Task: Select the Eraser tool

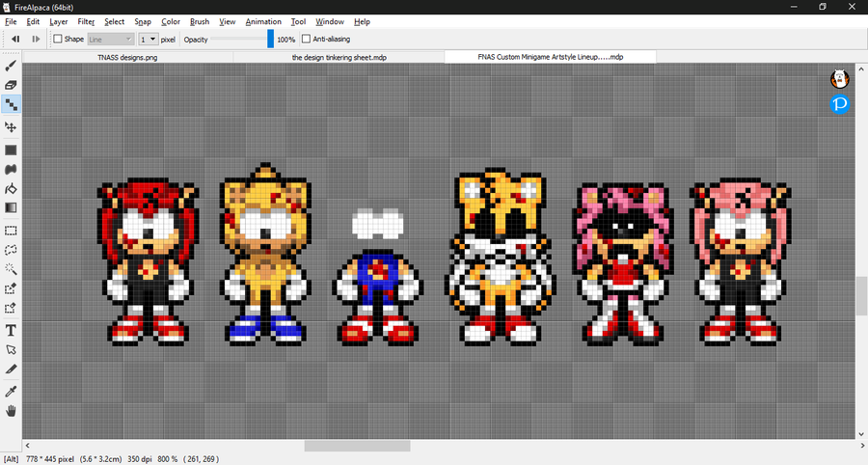Action: tap(11, 85)
